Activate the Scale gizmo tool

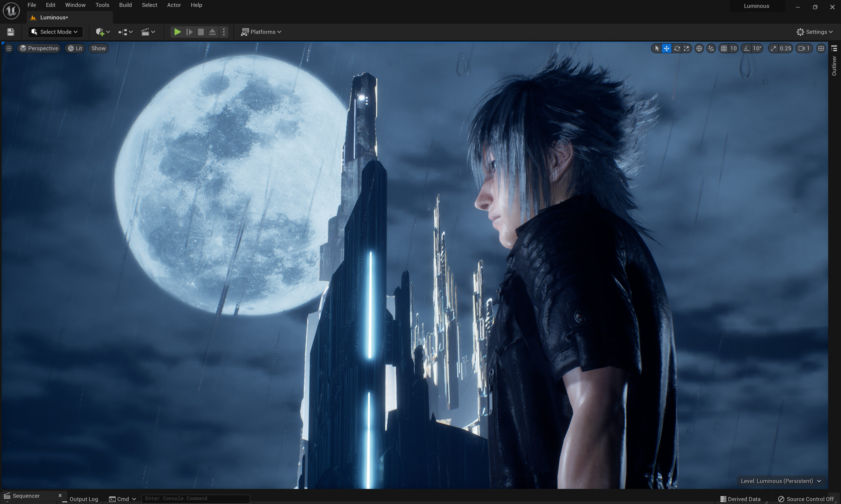(x=686, y=48)
